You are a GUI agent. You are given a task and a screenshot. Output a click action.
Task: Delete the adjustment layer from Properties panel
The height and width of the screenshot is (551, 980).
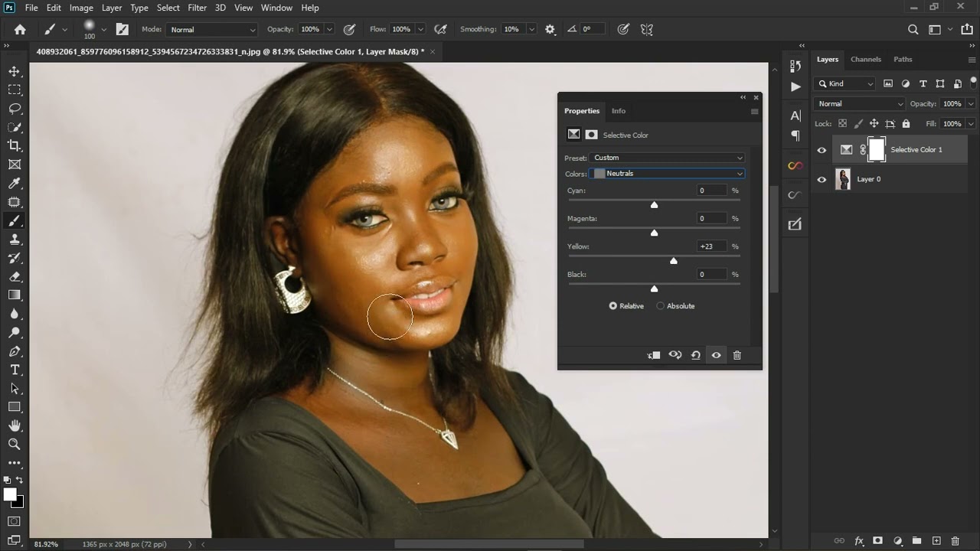click(737, 355)
